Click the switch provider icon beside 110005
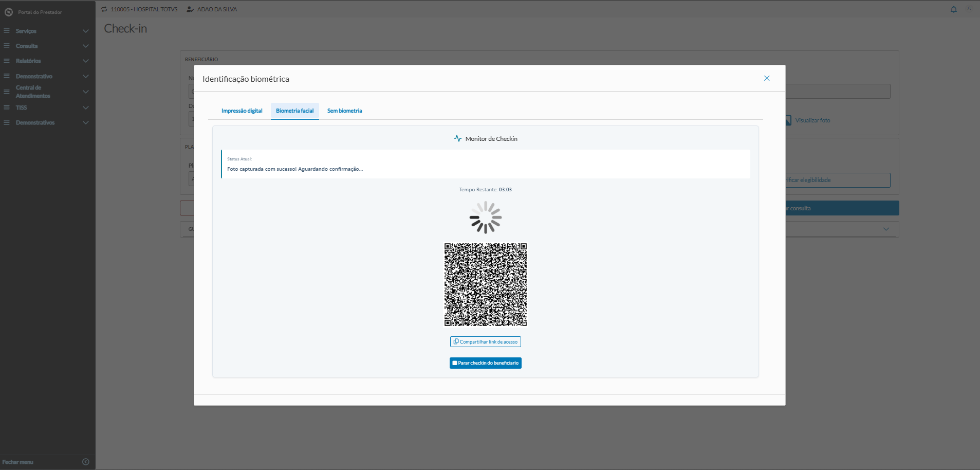Image resolution: width=980 pixels, height=470 pixels. pyautogui.click(x=104, y=9)
